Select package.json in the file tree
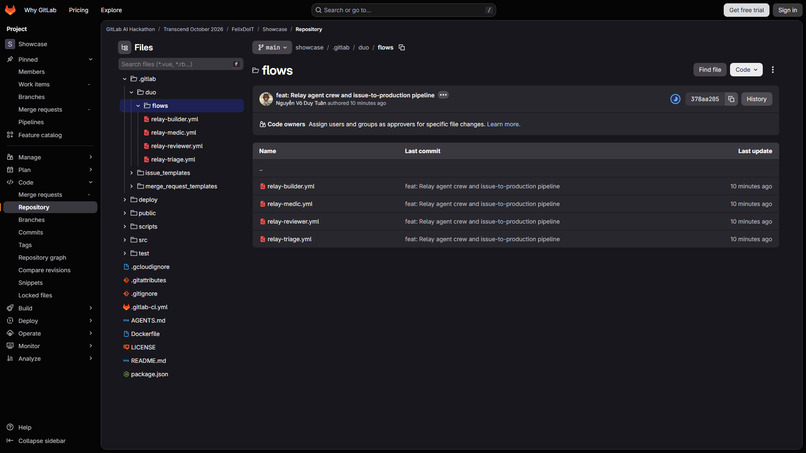Image resolution: width=806 pixels, height=453 pixels. point(149,374)
